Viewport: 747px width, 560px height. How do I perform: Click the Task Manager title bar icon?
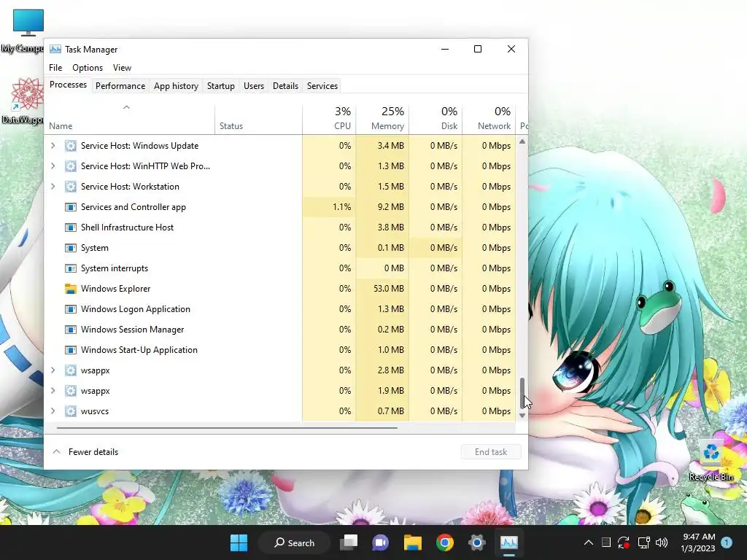[x=55, y=49]
